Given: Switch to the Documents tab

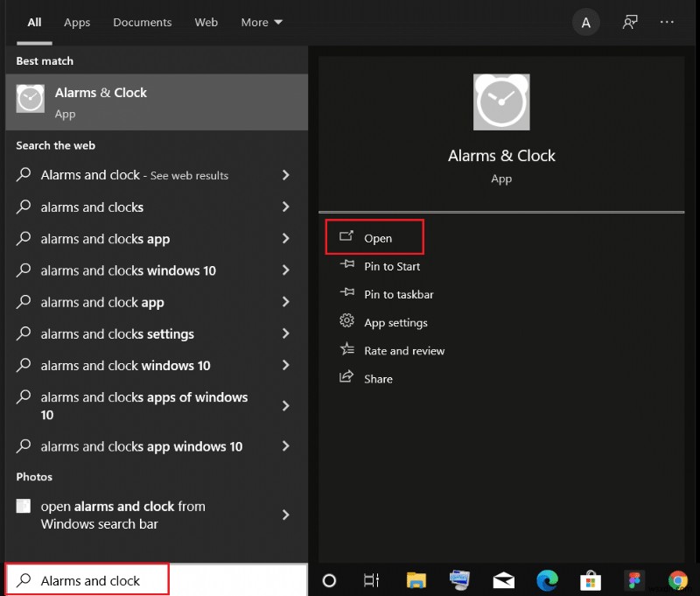Looking at the screenshot, I should pos(142,22).
